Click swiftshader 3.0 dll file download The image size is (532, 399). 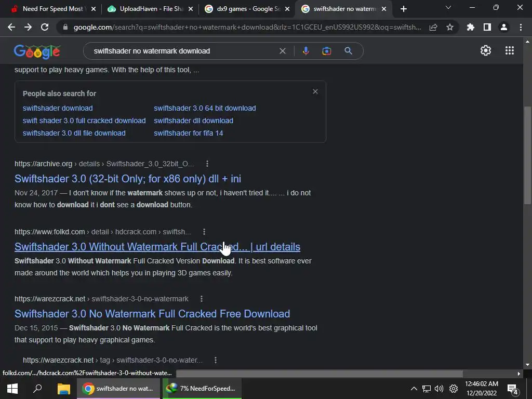coord(74,134)
